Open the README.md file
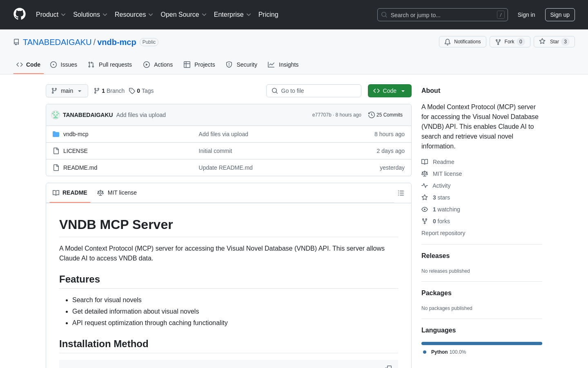This screenshot has height=368, width=588. coord(80,168)
